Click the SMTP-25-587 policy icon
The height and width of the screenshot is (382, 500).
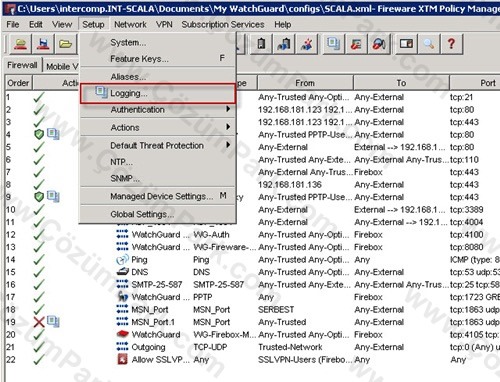[122, 284]
